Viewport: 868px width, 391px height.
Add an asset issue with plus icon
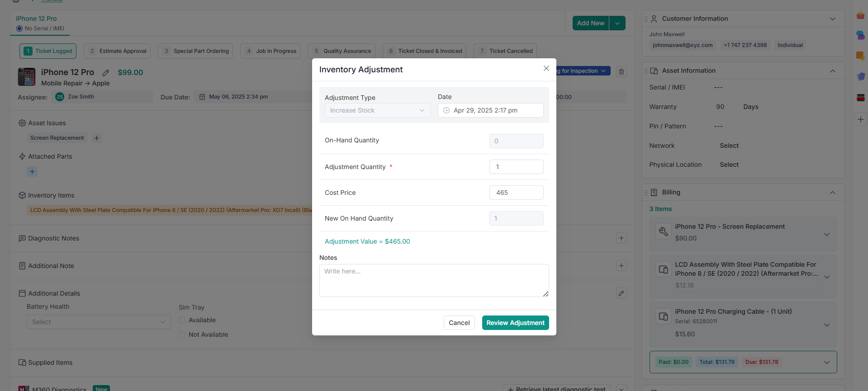click(96, 138)
